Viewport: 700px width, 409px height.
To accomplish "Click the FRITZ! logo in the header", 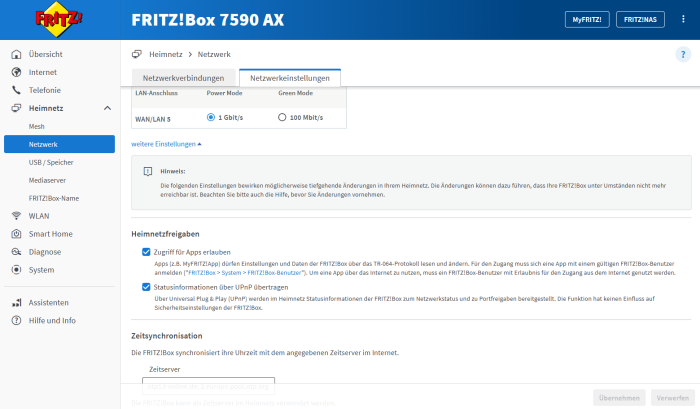I will point(58,22).
